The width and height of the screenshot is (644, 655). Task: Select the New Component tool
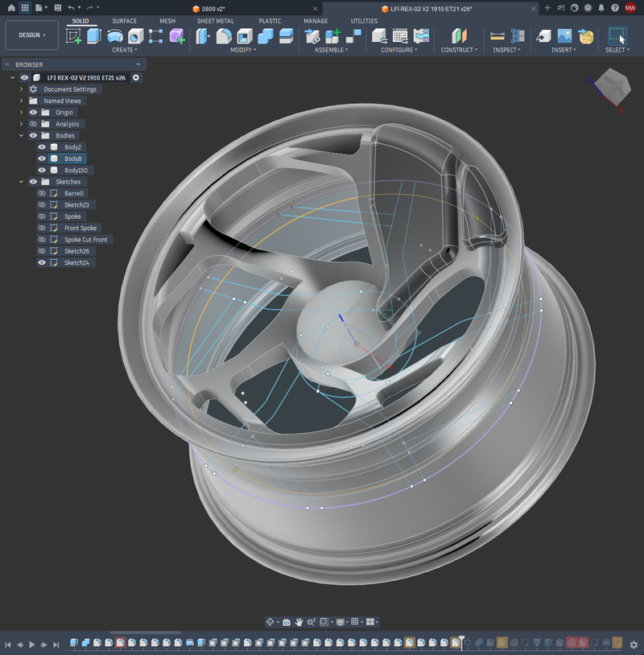pyautogui.click(x=332, y=36)
